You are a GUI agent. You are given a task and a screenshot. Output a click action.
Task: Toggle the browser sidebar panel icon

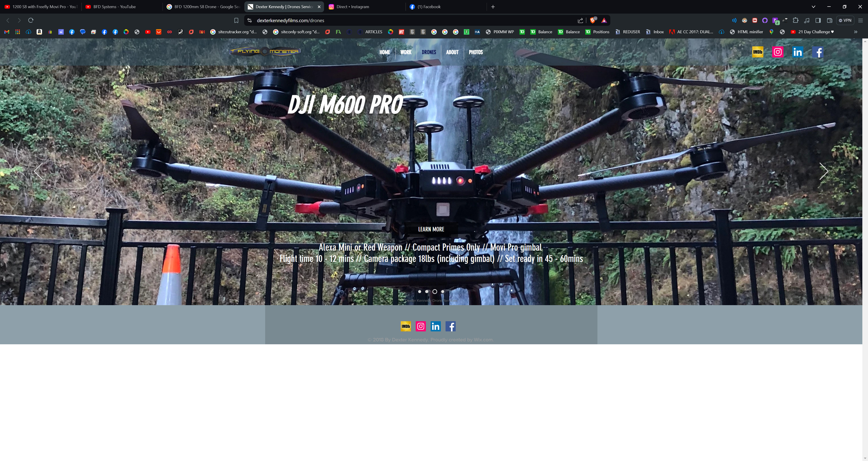(818, 20)
